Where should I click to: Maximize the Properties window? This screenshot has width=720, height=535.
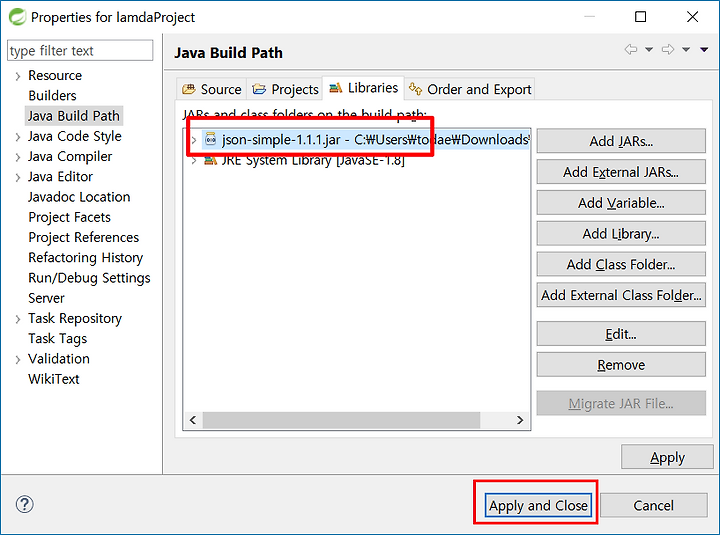tap(641, 17)
